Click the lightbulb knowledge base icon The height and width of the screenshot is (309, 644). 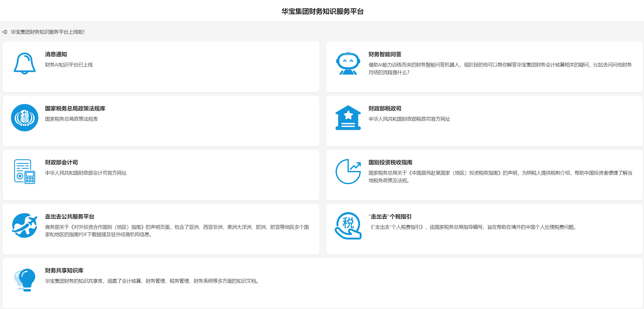[25, 280]
